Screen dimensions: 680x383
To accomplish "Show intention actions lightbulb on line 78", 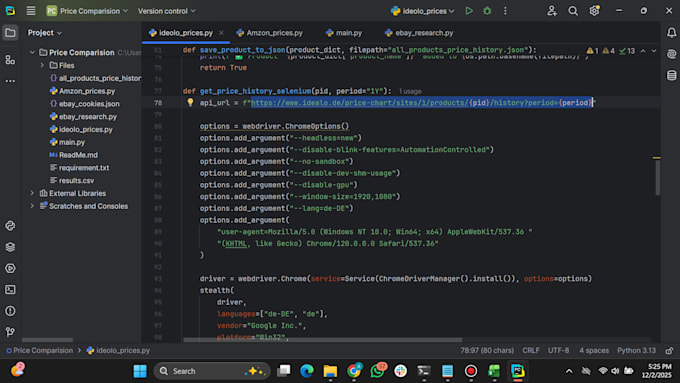I will pyautogui.click(x=190, y=102).
